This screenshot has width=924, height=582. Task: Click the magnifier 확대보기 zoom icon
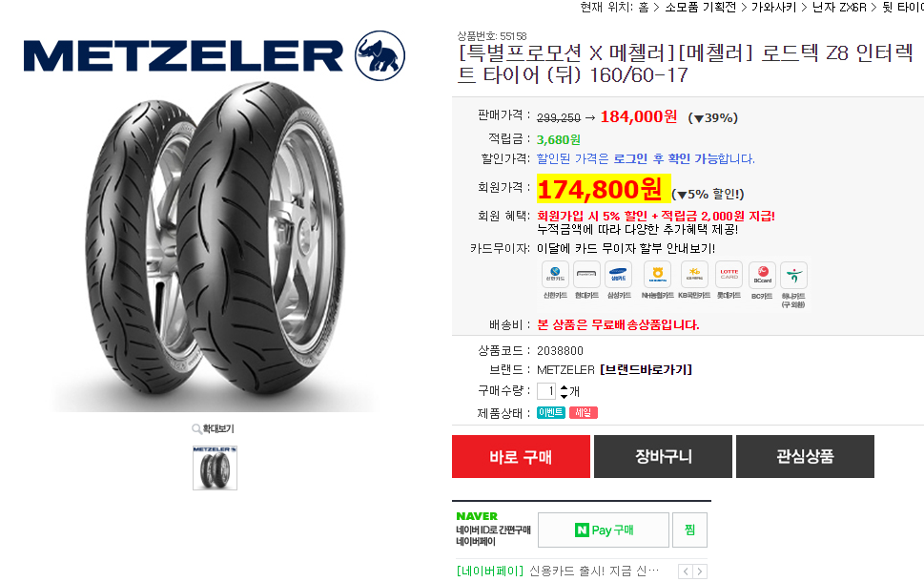(196, 428)
